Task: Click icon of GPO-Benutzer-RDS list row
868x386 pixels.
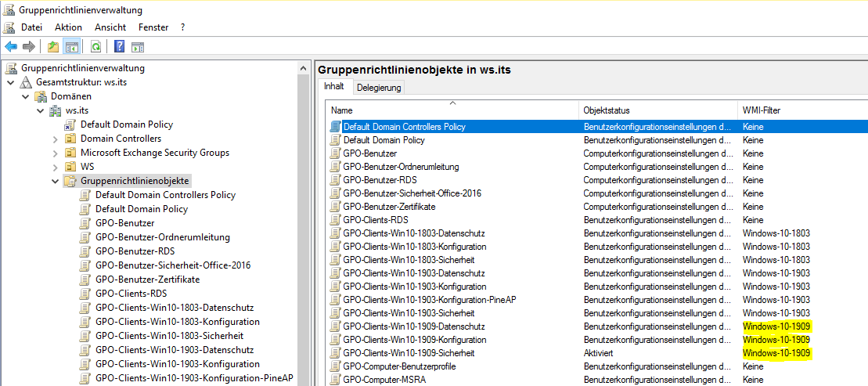Action: [x=336, y=179]
